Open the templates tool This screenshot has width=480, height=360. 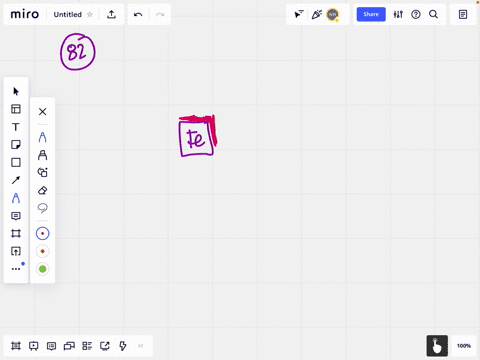click(x=16, y=109)
